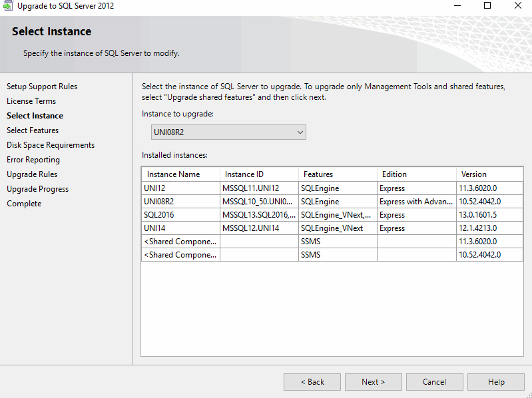This screenshot has height=398, width=532.
Task: Click the Edition column header
Action: coord(415,174)
